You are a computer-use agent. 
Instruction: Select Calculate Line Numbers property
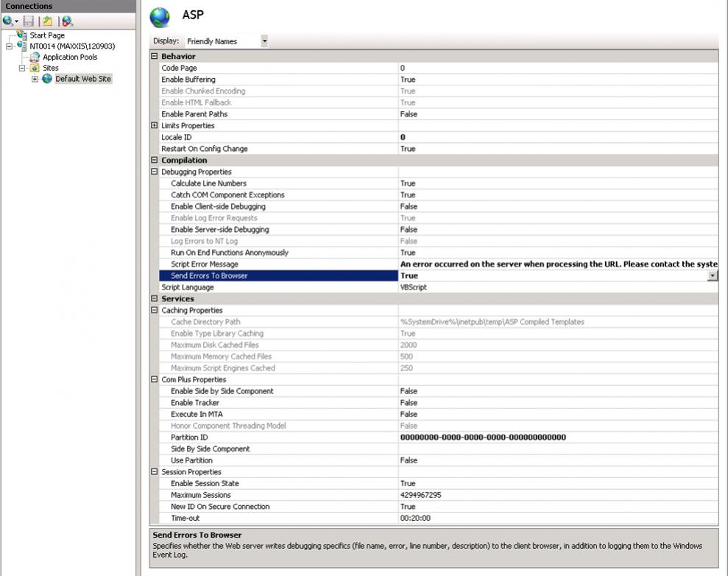438,183
